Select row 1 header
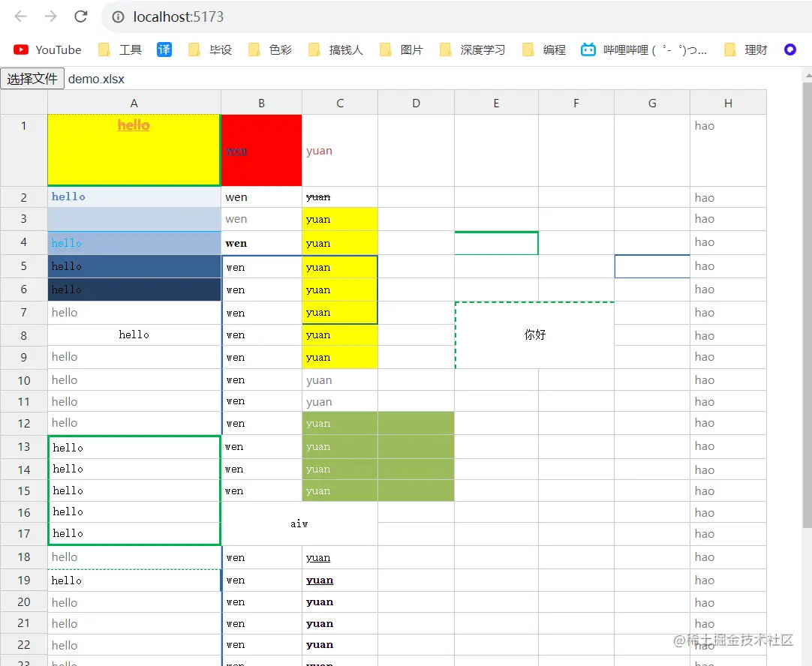The width and height of the screenshot is (812, 666). (x=24, y=150)
